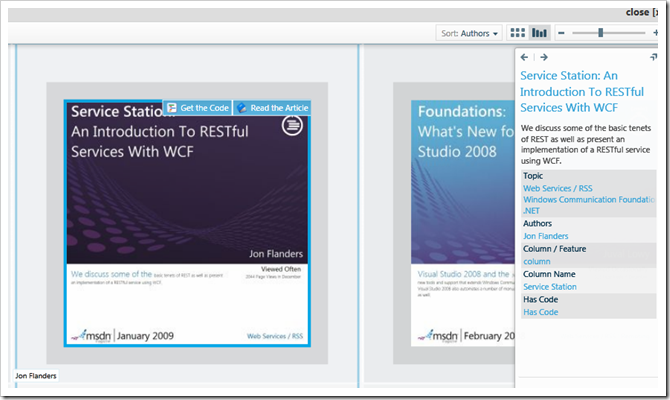Image resolution: width=670 pixels, height=400 pixels.
Task: Filter by .NET topic link
Action: click(x=532, y=211)
